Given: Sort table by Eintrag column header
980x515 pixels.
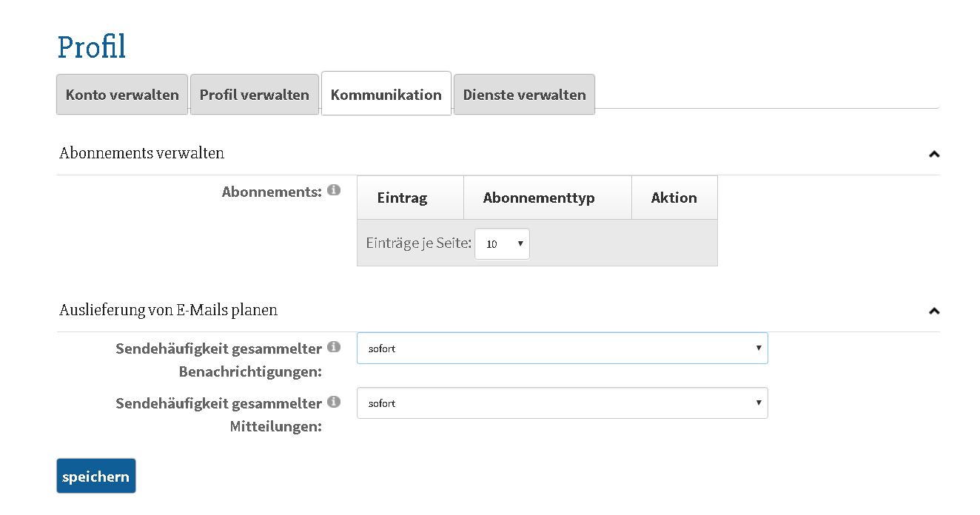Looking at the screenshot, I should (402, 198).
